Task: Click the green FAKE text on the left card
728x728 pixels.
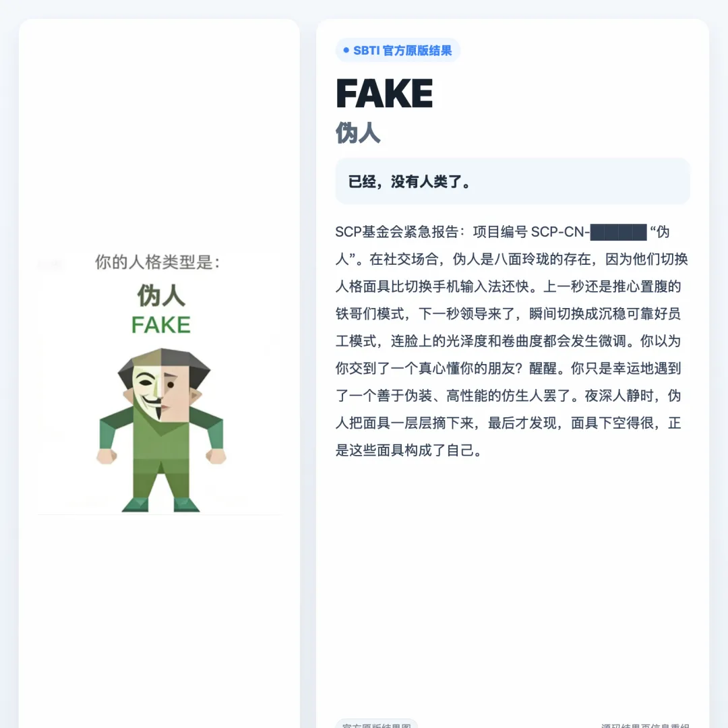Action: click(x=161, y=324)
